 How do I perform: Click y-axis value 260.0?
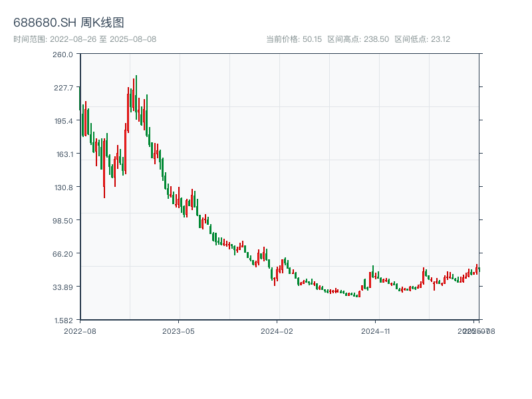[63, 55]
